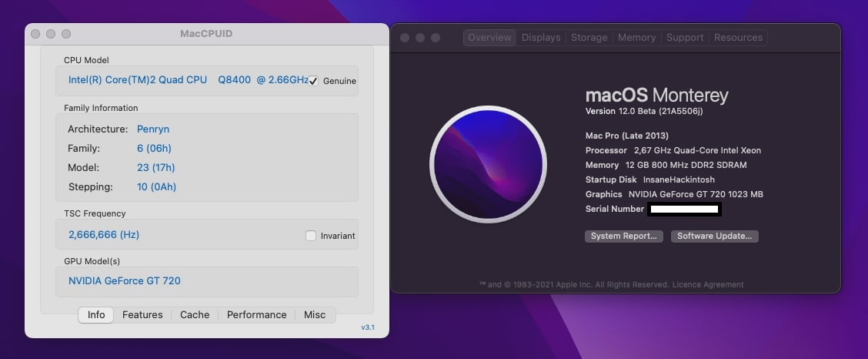
Task: Click the macOS Monterey title text
Action: point(656,96)
